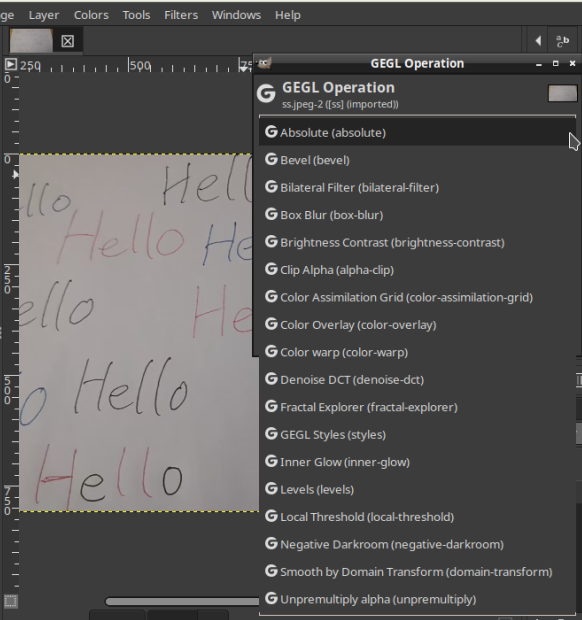Toggle the quick mask icon at bottom left
Screen dimensions: 582x620
(x=10, y=601)
